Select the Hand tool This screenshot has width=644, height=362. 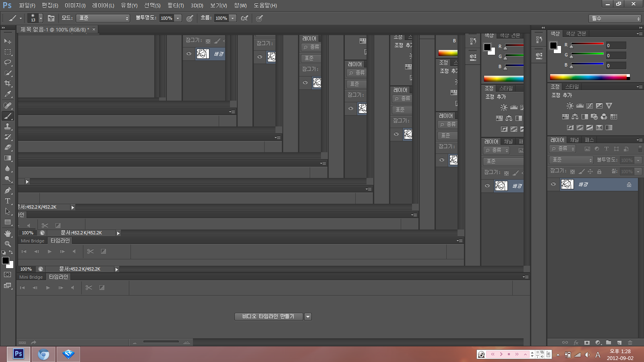[x=8, y=234]
